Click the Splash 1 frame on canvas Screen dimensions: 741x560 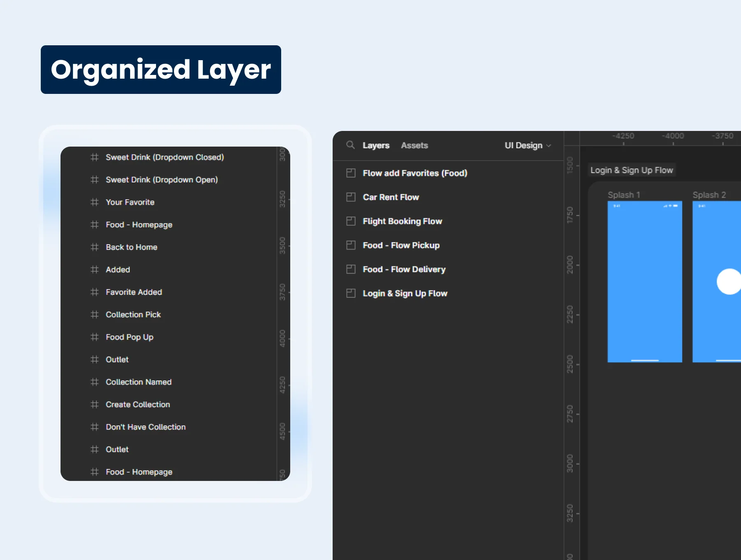tap(645, 282)
